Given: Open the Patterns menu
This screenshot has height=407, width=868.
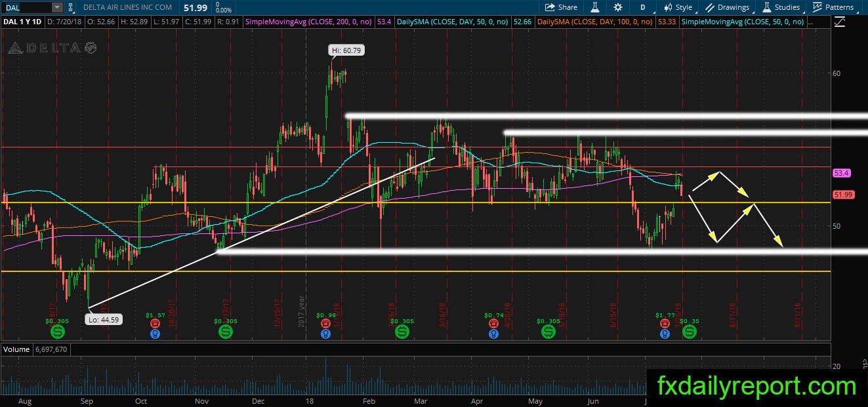Looking at the screenshot, I should click(833, 7).
